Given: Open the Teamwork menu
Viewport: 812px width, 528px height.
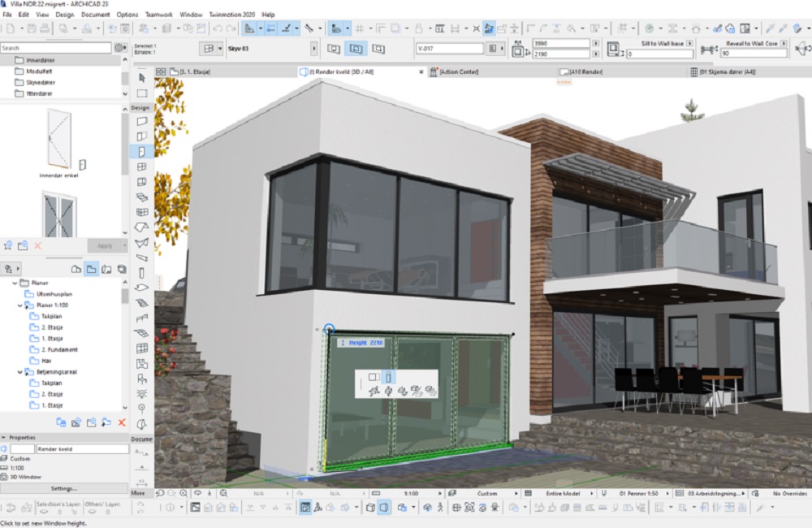Looking at the screenshot, I should pos(159,15).
